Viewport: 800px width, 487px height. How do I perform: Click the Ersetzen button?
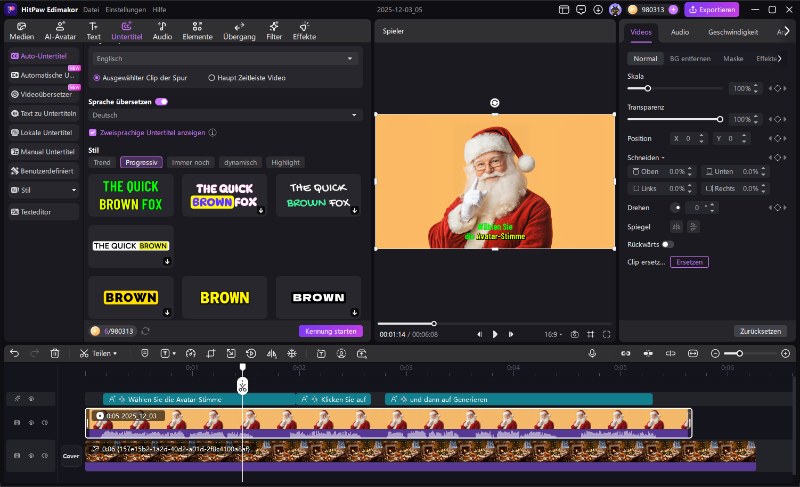[x=689, y=262]
